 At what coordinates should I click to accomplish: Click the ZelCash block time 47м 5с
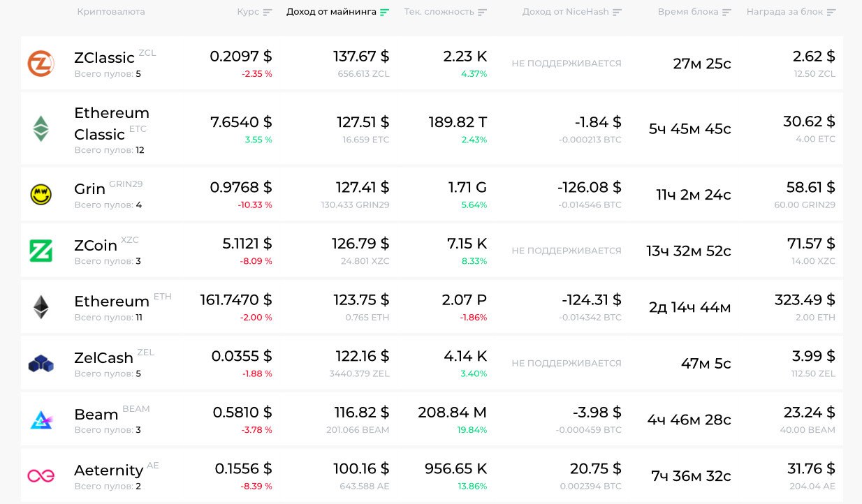pos(706,364)
